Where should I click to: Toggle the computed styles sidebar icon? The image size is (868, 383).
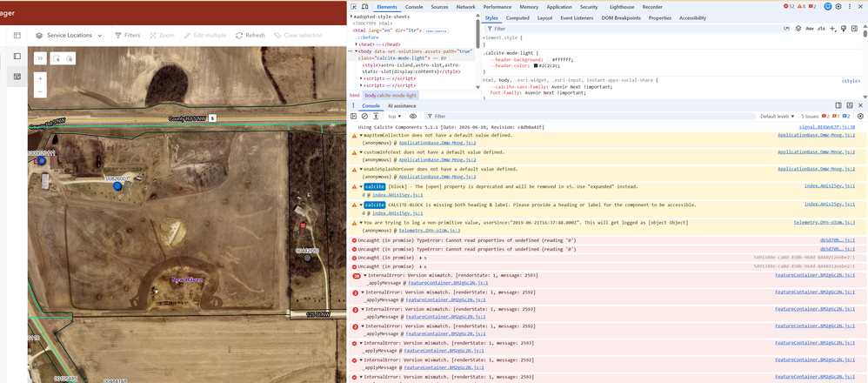coord(853,28)
